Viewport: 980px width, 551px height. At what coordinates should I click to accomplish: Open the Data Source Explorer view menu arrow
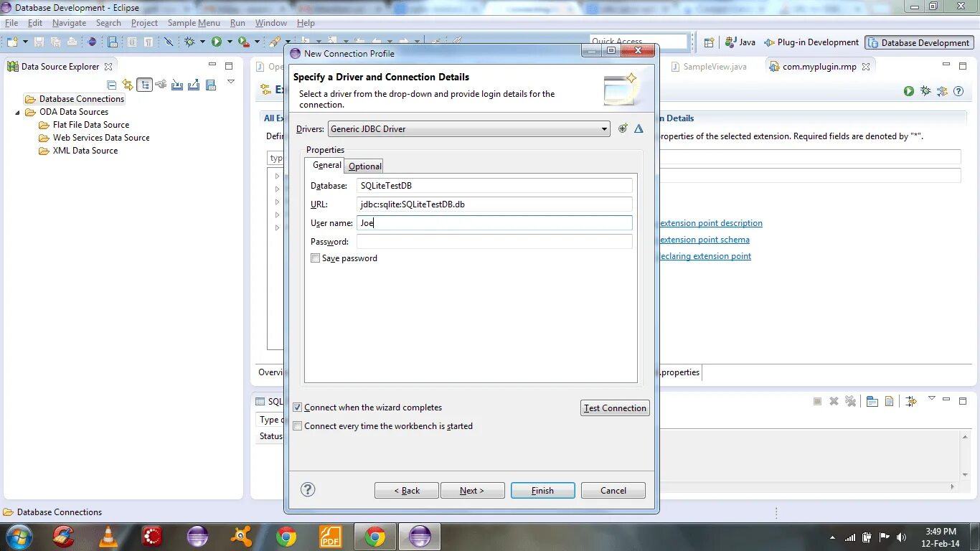[x=231, y=81]
